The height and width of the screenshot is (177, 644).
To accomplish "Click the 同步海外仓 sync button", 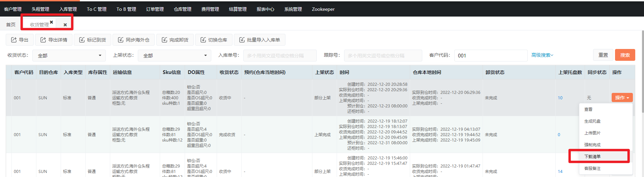I will click(x=133, y=40).
